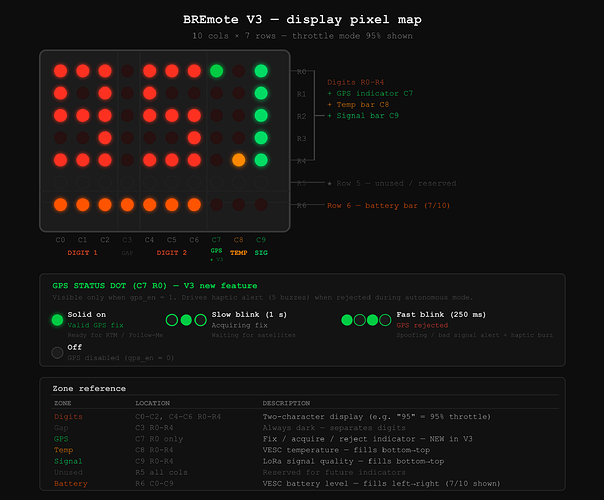Screen dimensions: 604x500
Task: Click the 'Signal' zone row name
Action: [68, 461]
